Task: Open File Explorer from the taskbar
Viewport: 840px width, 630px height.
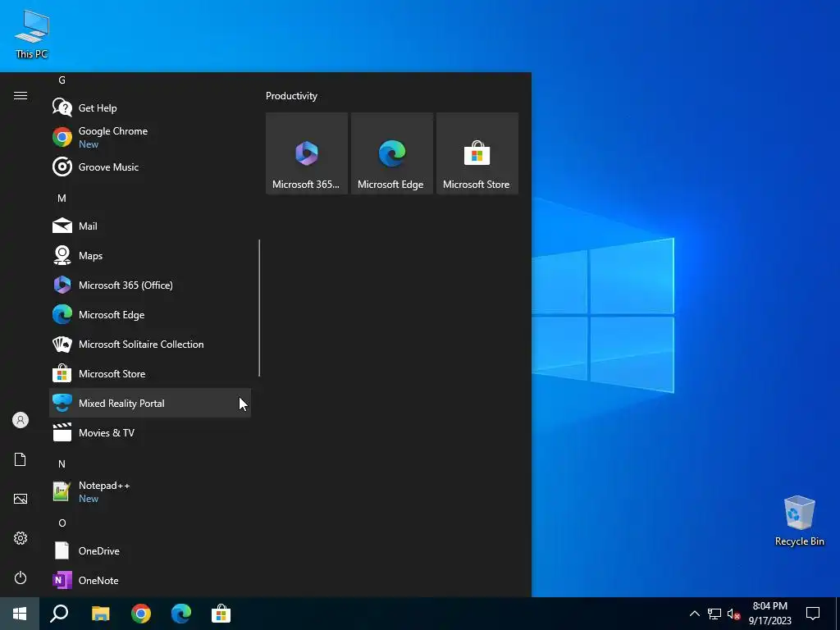Action: (100, 614)
